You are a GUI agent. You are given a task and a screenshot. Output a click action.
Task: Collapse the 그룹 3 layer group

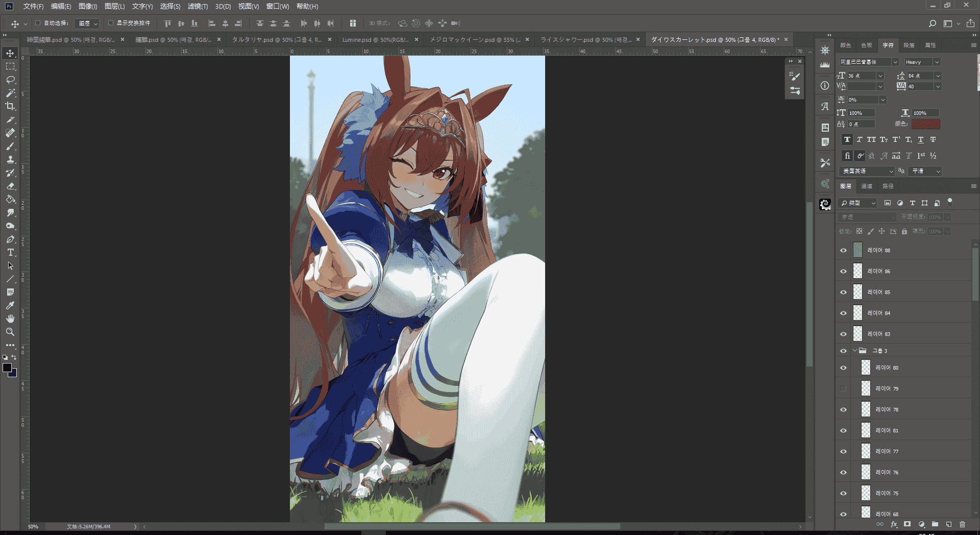point(854,351)
